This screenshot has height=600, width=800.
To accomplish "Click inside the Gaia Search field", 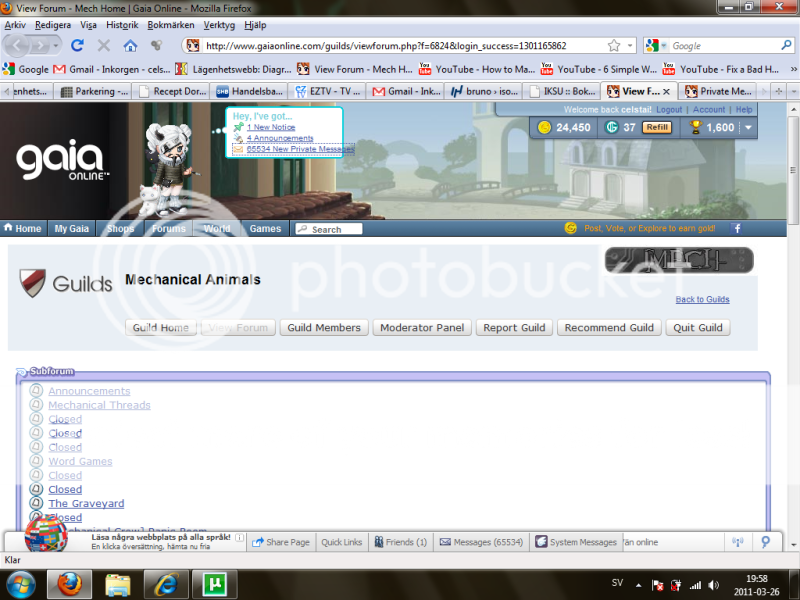I will pos(330,228).
